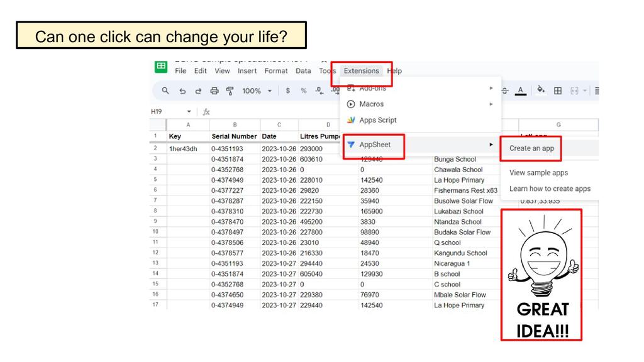
Task: Expand the H19 name box dropdown
Action: click(189, 112)
